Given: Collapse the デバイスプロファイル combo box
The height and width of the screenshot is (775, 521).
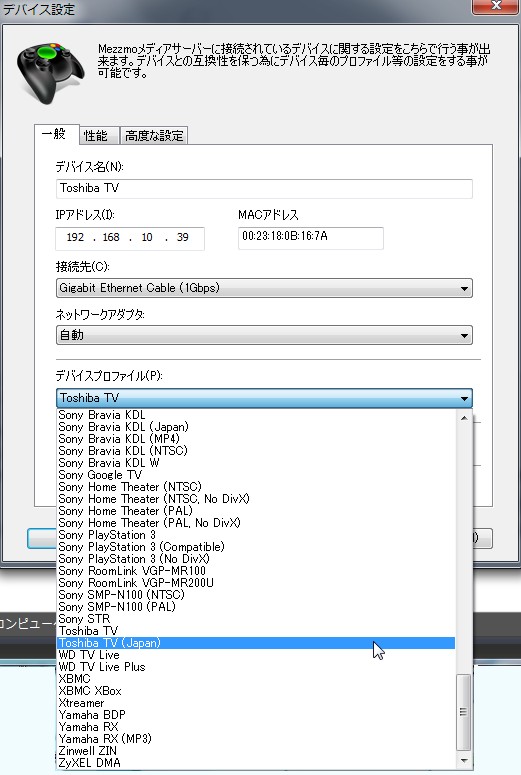Looking at the screenshot, I should point(264,398).
